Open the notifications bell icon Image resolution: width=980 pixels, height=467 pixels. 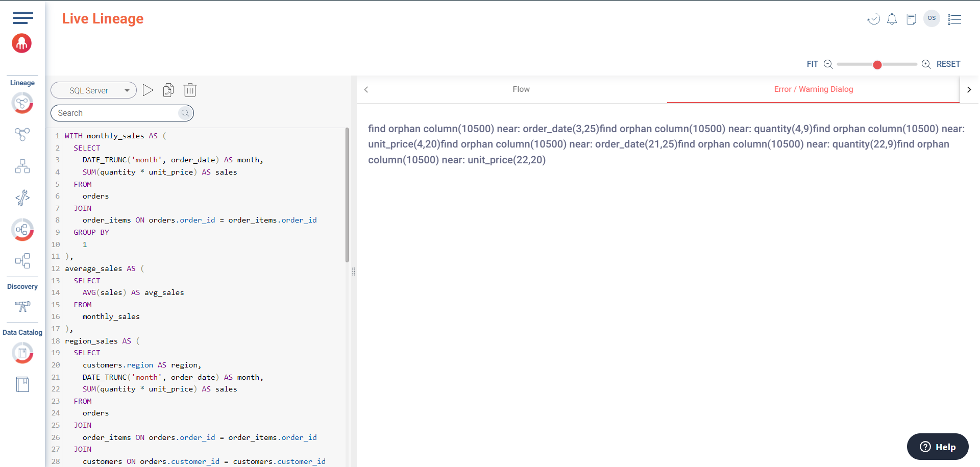892,19
